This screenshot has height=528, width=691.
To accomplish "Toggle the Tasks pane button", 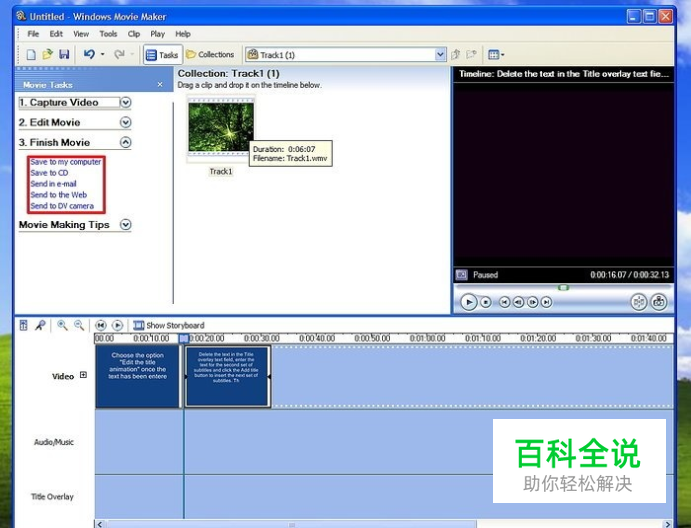I will 162,55.
